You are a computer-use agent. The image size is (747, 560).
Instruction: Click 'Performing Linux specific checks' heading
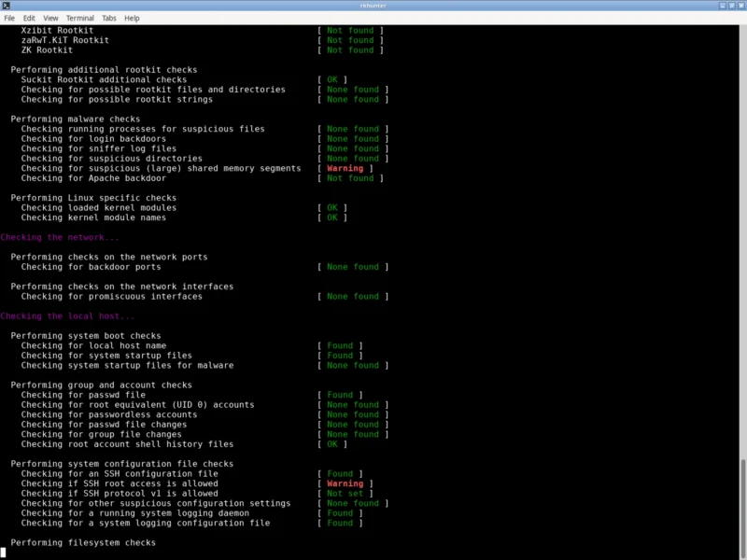point(93,198)
